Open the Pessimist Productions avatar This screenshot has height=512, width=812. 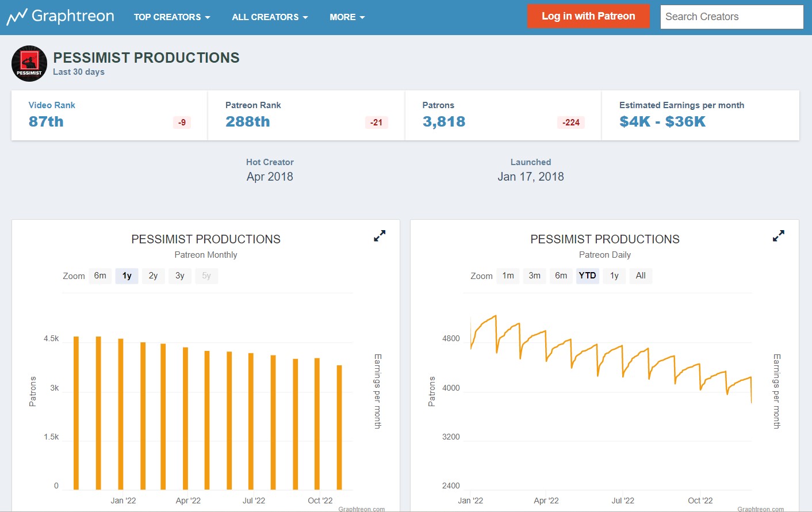(29, 64)
